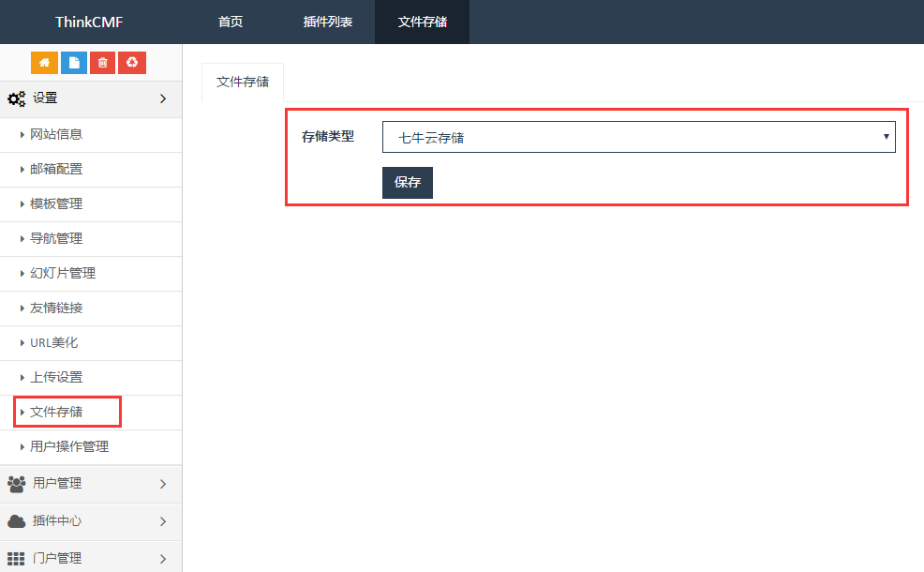Switch to the 插件列表 top tab
924x572 pixels.
click(328, 22)
